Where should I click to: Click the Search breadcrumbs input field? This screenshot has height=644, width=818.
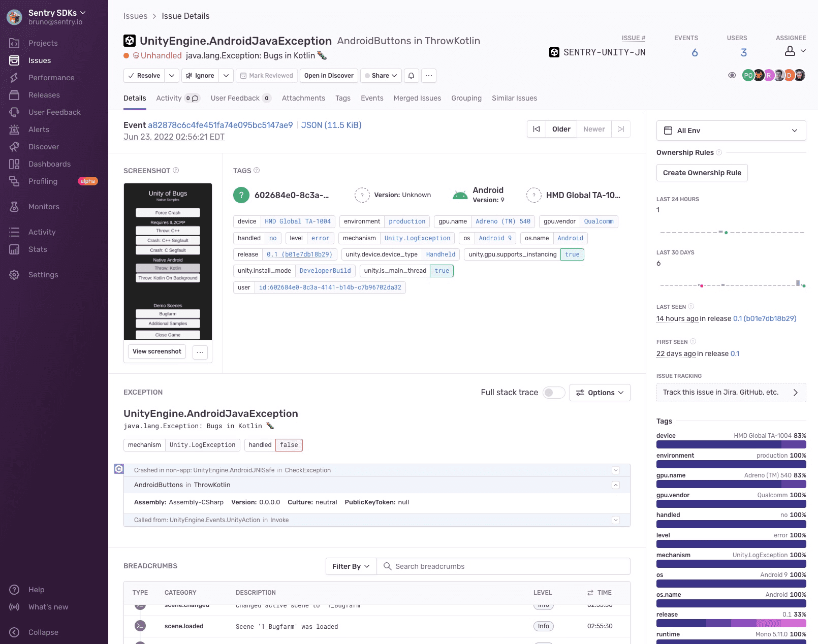click(503, 566)
